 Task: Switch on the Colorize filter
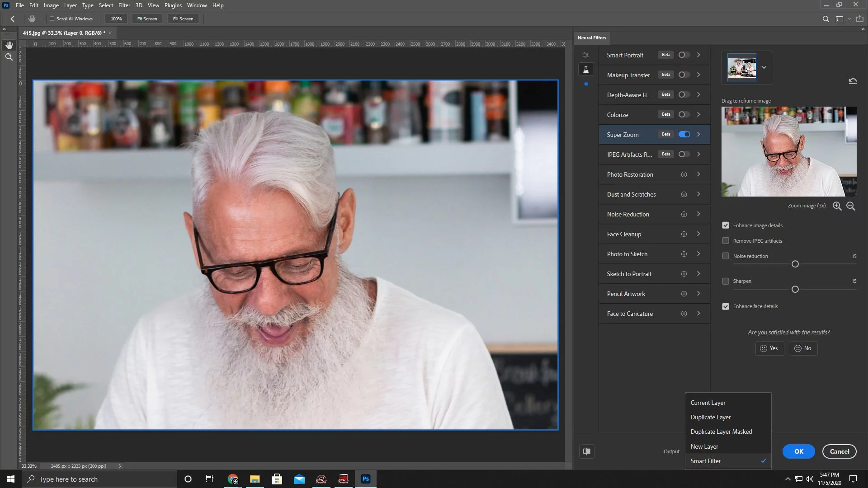684,114
